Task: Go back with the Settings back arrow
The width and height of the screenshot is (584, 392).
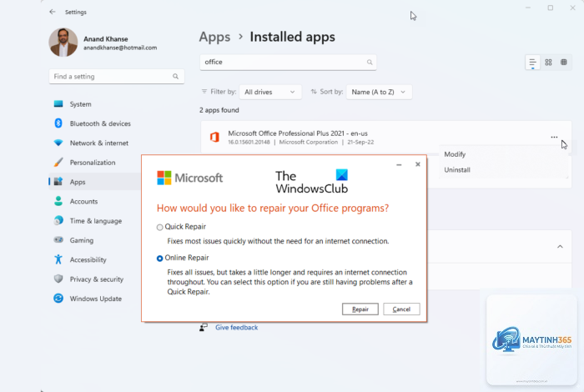Action: 52,12
